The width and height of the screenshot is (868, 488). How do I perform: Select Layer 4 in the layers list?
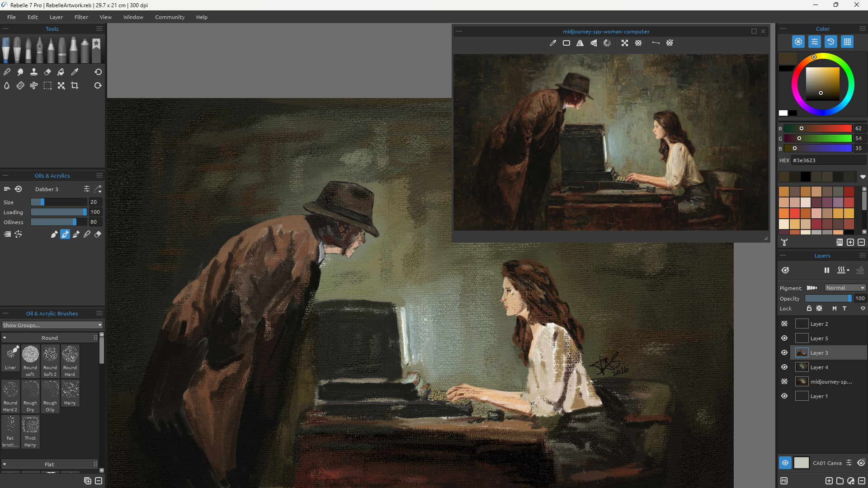click(x=828, y=367)
